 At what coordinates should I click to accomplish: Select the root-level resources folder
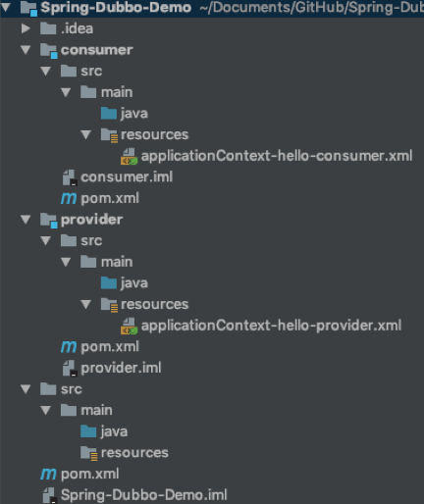[125, 453]
